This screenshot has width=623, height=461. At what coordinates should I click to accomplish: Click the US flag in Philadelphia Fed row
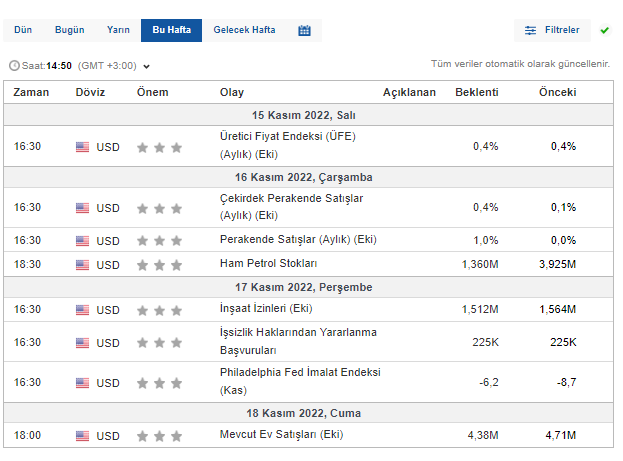83,382
